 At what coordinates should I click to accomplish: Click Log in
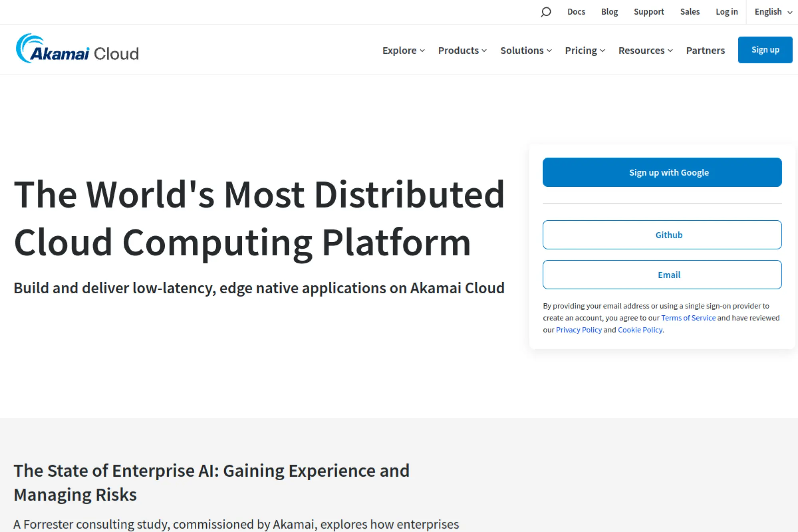pyautogui.click(x=726, y=12)
